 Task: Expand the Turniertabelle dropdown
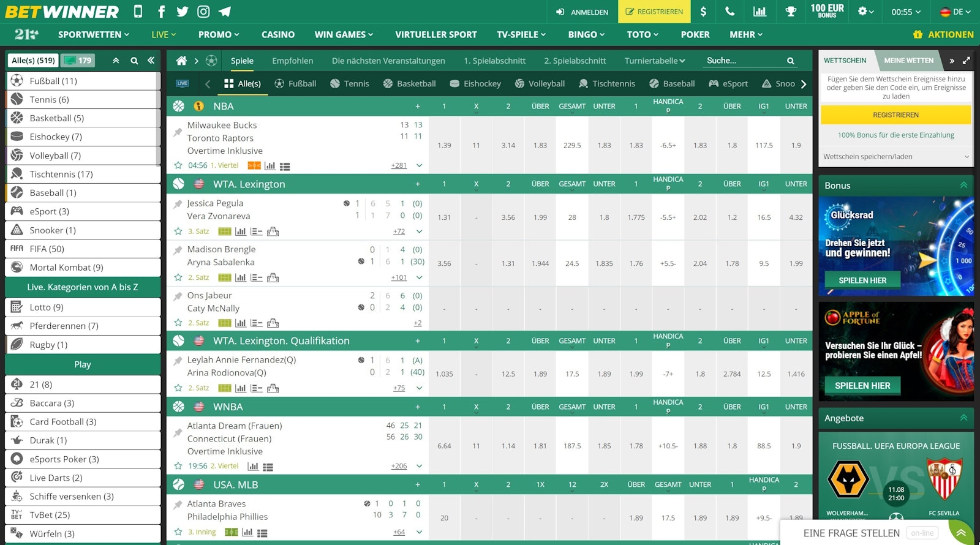click(654, 61)
